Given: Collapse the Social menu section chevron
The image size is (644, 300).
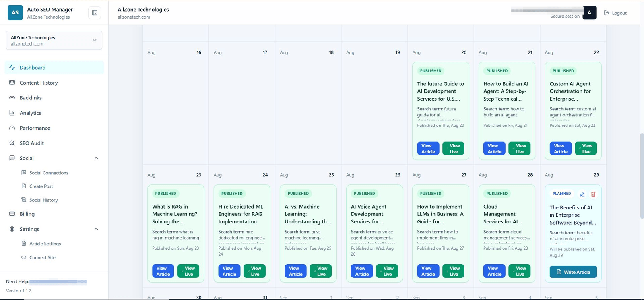Looking at the screenshot, I should [x=96, y=158].
